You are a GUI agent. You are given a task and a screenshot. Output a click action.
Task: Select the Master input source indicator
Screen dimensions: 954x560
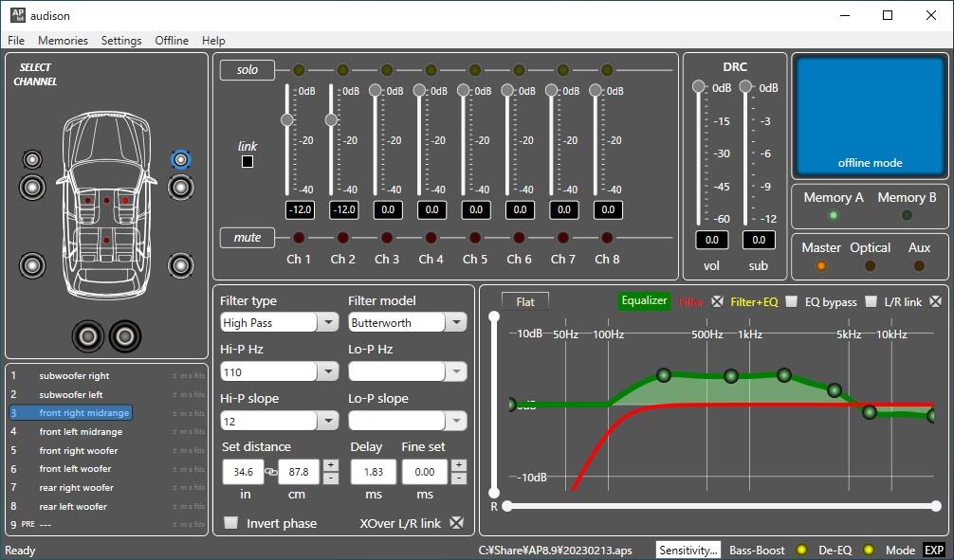point(821,265)
